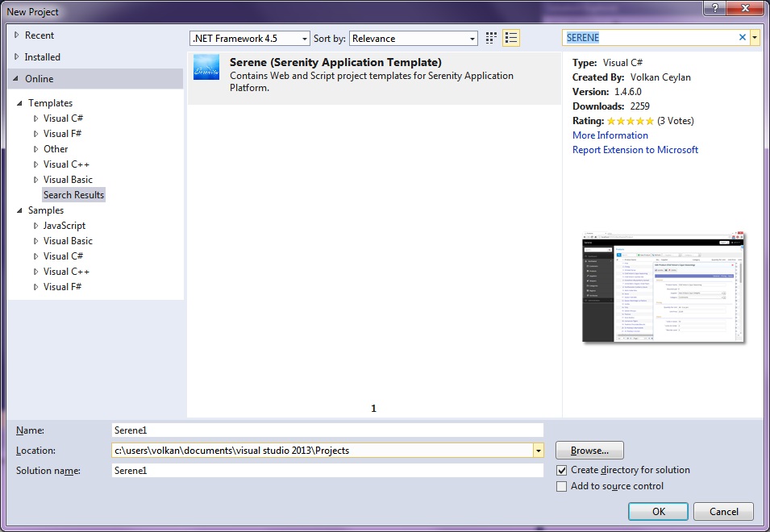The width and height of the screenshot is (770, 532).
Task: Collapse the Samples node
Action: tap(19, 210)
